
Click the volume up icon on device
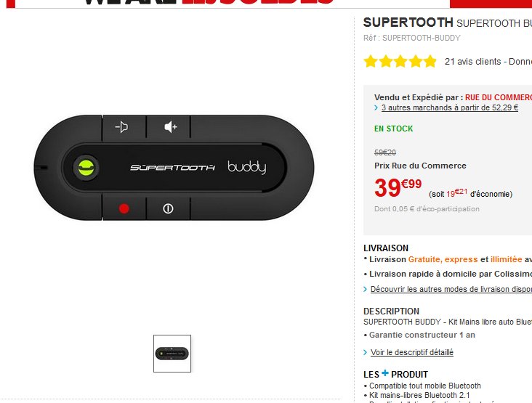click(171, 127)
